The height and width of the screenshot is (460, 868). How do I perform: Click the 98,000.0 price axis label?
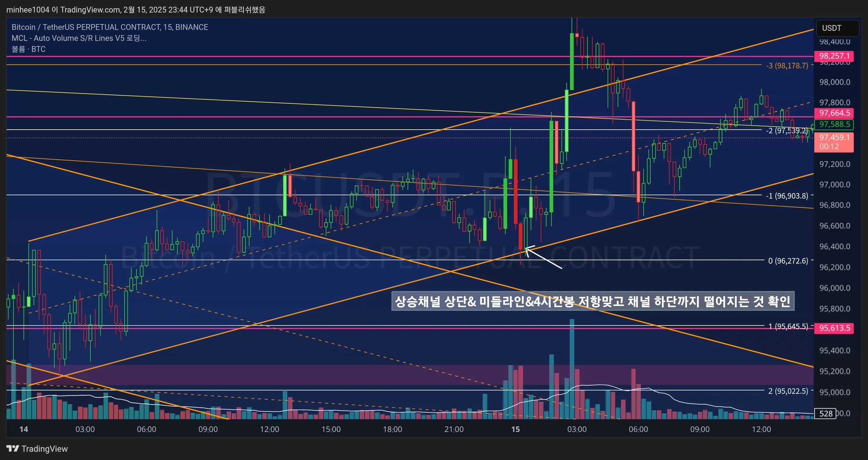pos(835,82)
